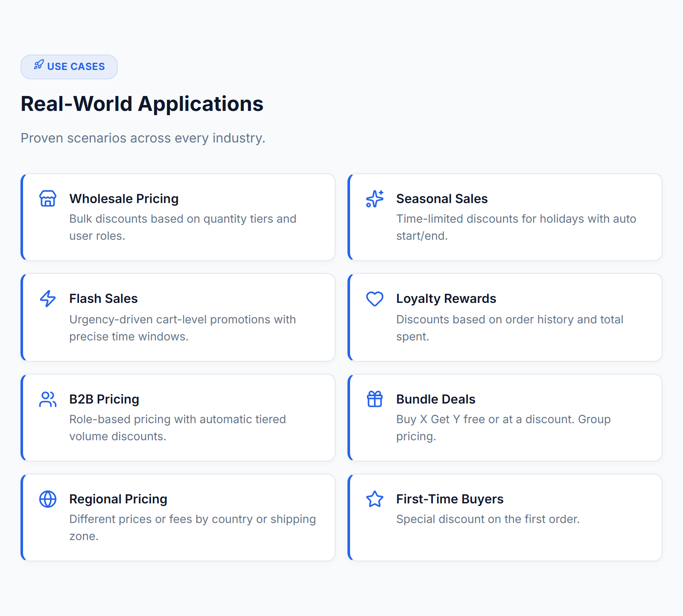This screenshot has height=616, width=683.
Task: Open the Wholesale Pricing card title
Action: [x=124, y=199]
